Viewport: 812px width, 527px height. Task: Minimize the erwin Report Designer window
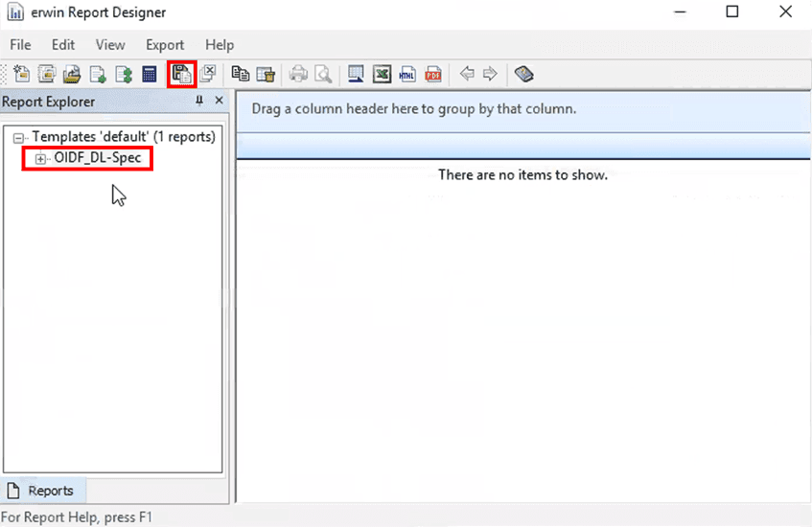tap(680, 11)
